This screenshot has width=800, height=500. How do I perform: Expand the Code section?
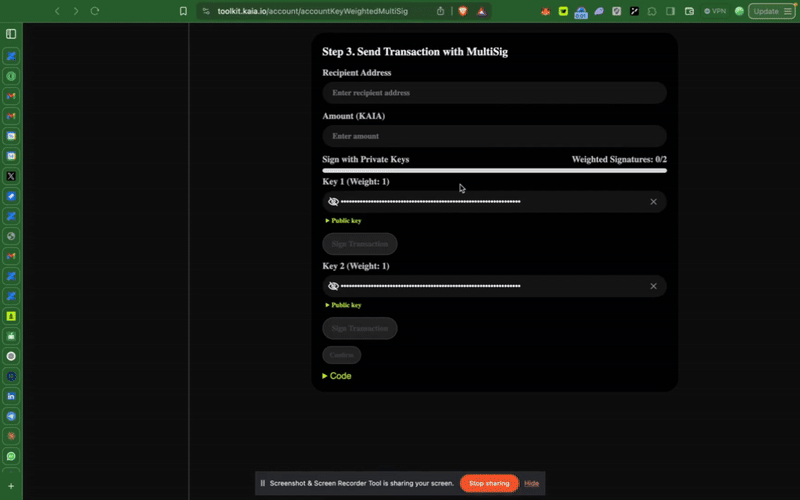point(337,376)
